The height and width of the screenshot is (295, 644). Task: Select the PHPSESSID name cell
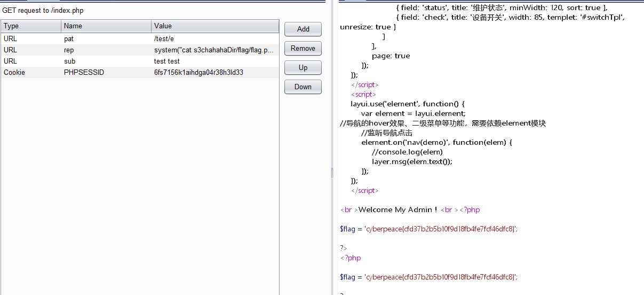[x=106, y=72]
